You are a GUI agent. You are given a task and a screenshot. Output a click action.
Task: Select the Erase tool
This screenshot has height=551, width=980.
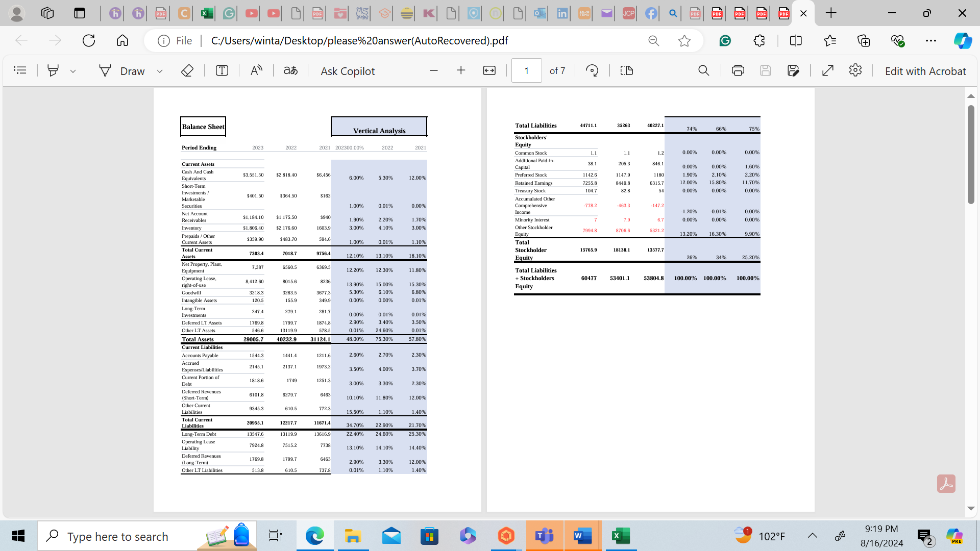(x=187, y=70)
